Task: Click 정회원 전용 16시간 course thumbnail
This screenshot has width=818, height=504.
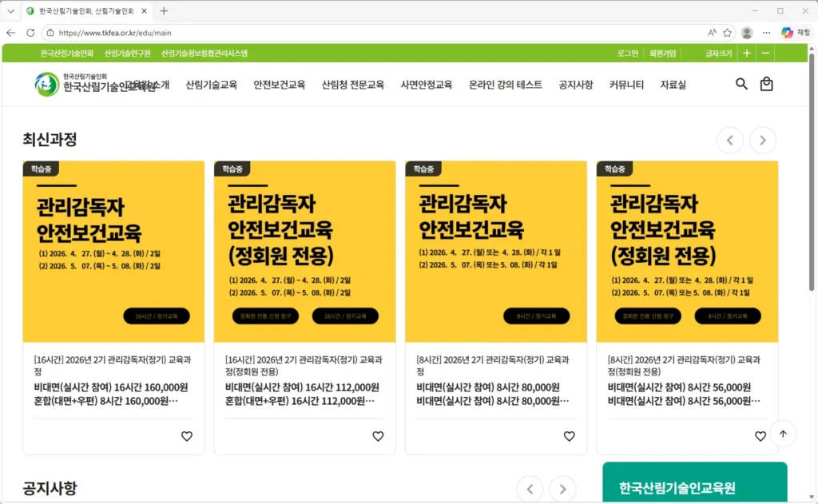Action: tap(304, 252)
